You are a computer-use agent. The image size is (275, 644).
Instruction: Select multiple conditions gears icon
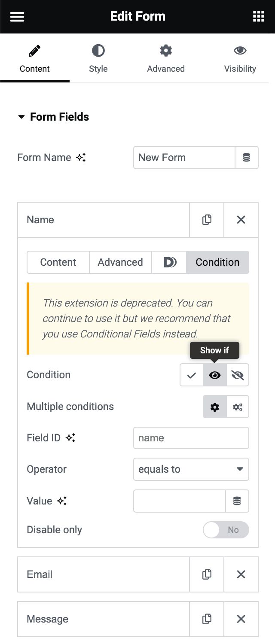[238, 407]
